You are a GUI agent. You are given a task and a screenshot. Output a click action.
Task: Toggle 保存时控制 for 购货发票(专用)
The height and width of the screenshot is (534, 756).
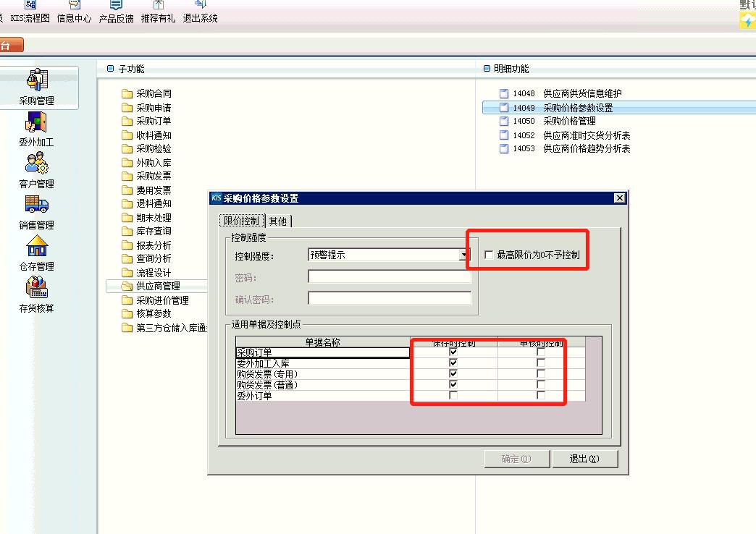453,374
